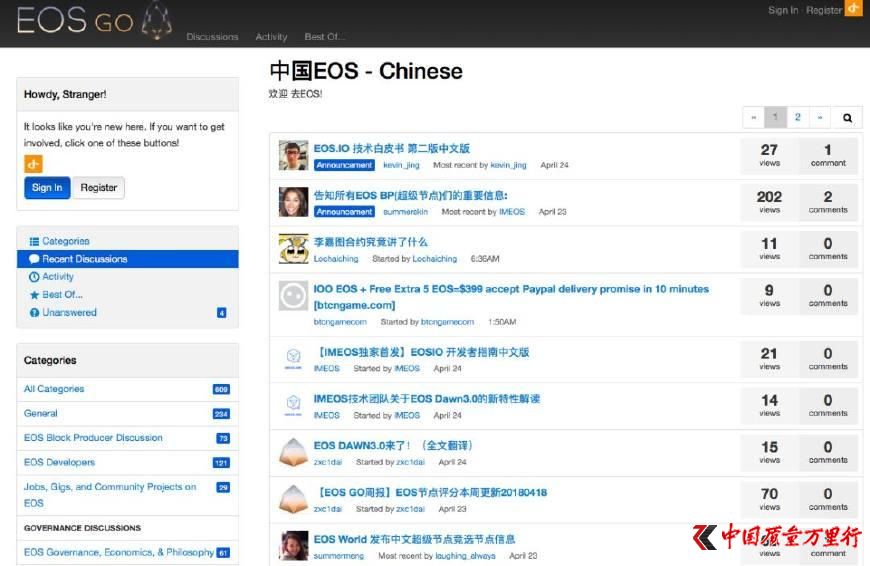Image resolution: width=870 pixels, height=566 pixels.
Task: Open EOS Governance, Economics, & Philosophy category
Action: coord(119,553)
